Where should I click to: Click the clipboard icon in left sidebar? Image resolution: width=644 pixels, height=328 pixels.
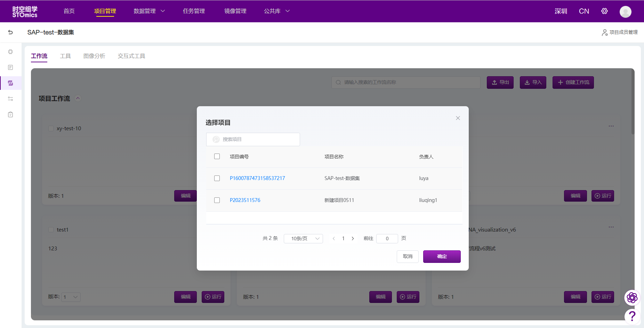pyautogui.click(x=10, y=115)
